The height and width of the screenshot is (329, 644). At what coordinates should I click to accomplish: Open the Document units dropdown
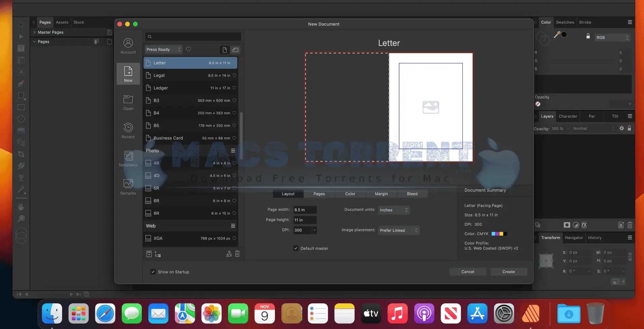point(394,210)
